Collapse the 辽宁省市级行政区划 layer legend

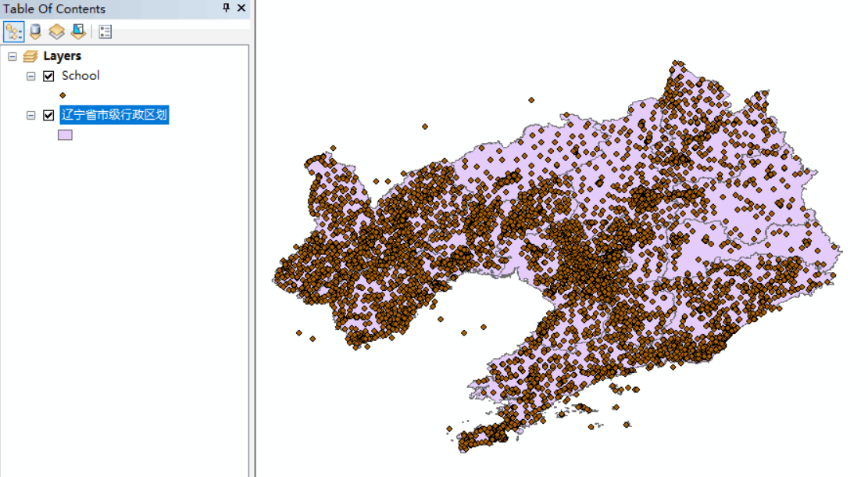(31, 115)
